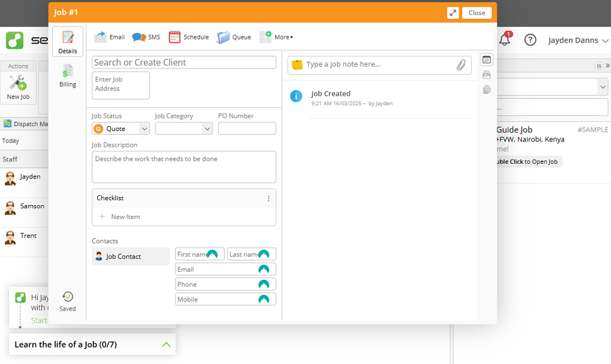Click the Job Created entry title

pyautogui.click(x=331, y=93)
